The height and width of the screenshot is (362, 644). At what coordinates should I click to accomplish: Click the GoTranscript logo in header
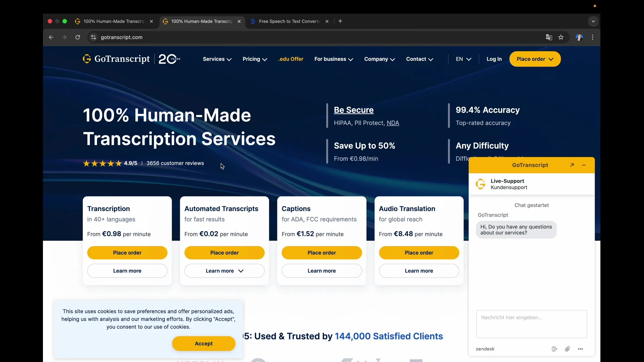(x=116, y=59)
